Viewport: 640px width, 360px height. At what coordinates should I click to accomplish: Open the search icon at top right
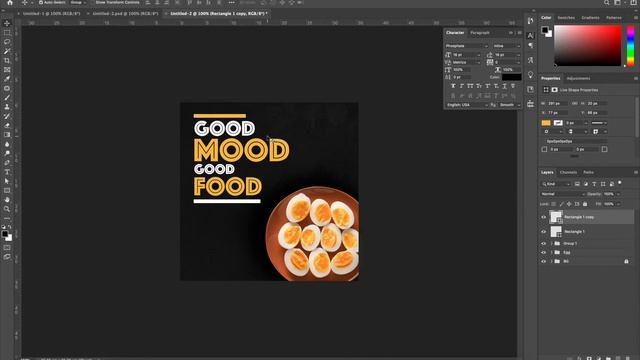tap(607, 2)
